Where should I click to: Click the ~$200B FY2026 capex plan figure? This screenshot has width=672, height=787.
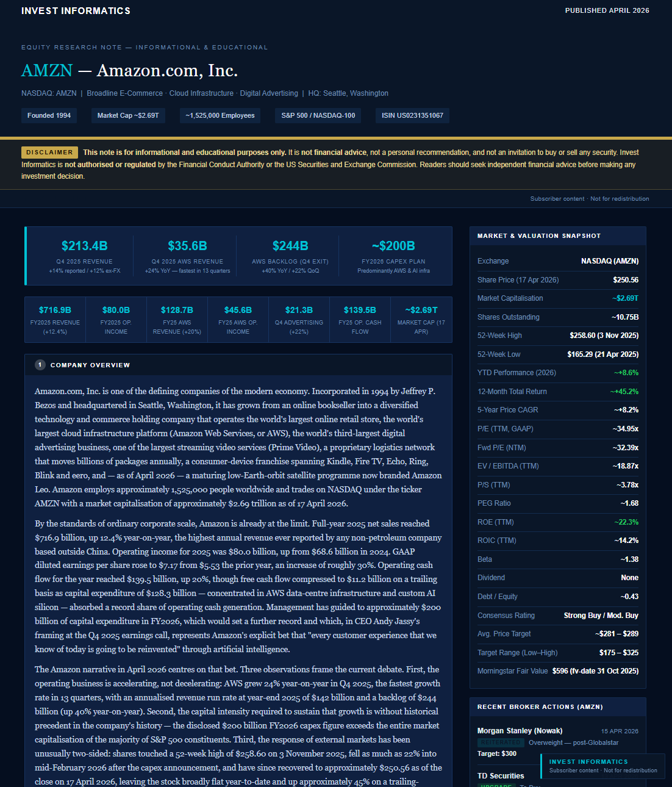point(393,246)
